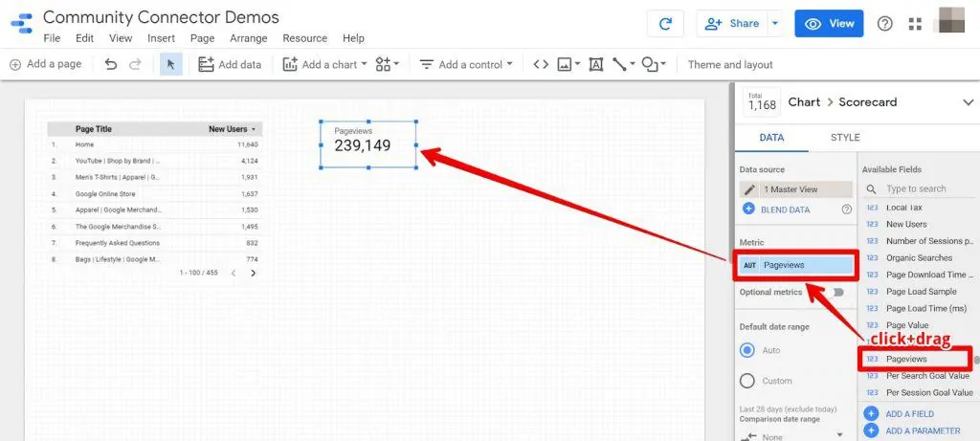Select the shape tool icon
This screenshot has height=441, width=980.
pos(651,64)
